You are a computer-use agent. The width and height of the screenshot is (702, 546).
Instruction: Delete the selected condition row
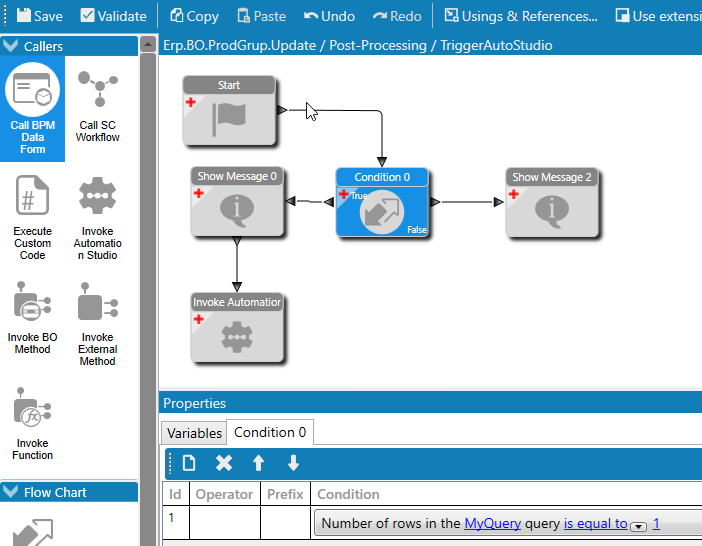coord(224,463)
